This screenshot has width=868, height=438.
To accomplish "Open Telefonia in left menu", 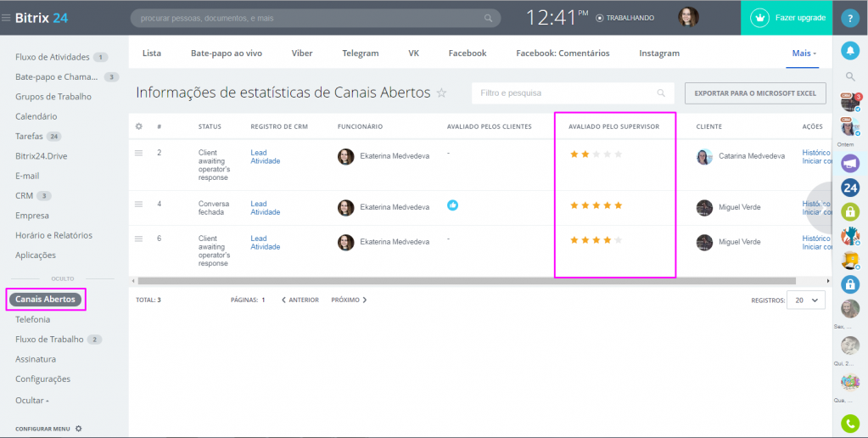I will coord(32,319).
